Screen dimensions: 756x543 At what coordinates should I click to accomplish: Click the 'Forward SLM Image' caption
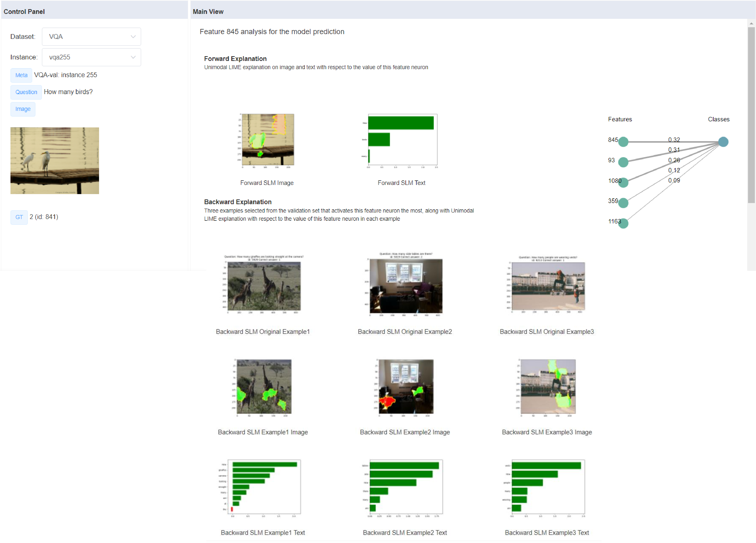[267, 183]
